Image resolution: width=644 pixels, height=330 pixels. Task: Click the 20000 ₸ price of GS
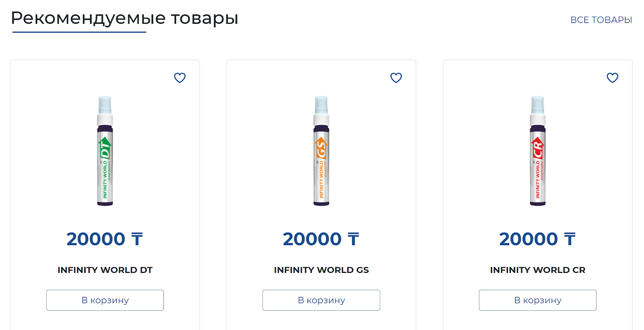[x=321, y=239]
